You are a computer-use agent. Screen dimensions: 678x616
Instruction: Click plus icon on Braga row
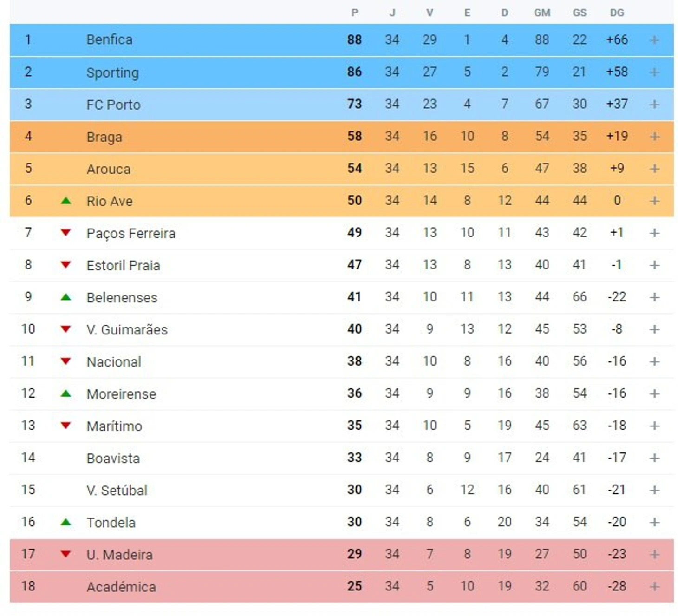654,136
